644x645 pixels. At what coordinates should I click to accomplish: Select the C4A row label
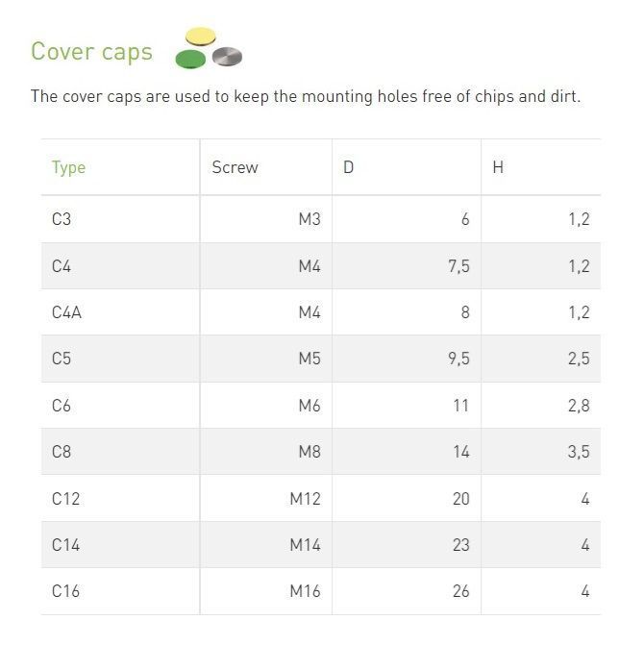[x=66, y=312]
